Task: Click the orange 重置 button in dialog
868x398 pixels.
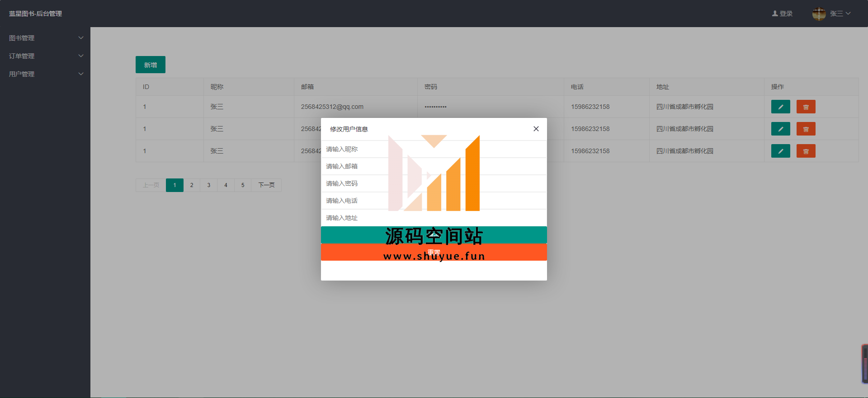Action: coord(434,252)
